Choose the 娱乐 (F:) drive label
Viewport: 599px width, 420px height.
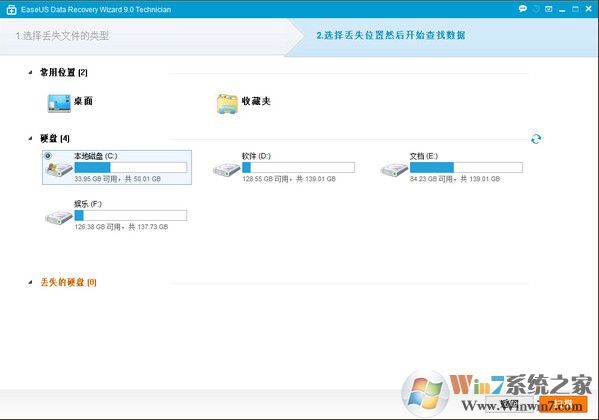pyautogui.click(x=88, y=204)
